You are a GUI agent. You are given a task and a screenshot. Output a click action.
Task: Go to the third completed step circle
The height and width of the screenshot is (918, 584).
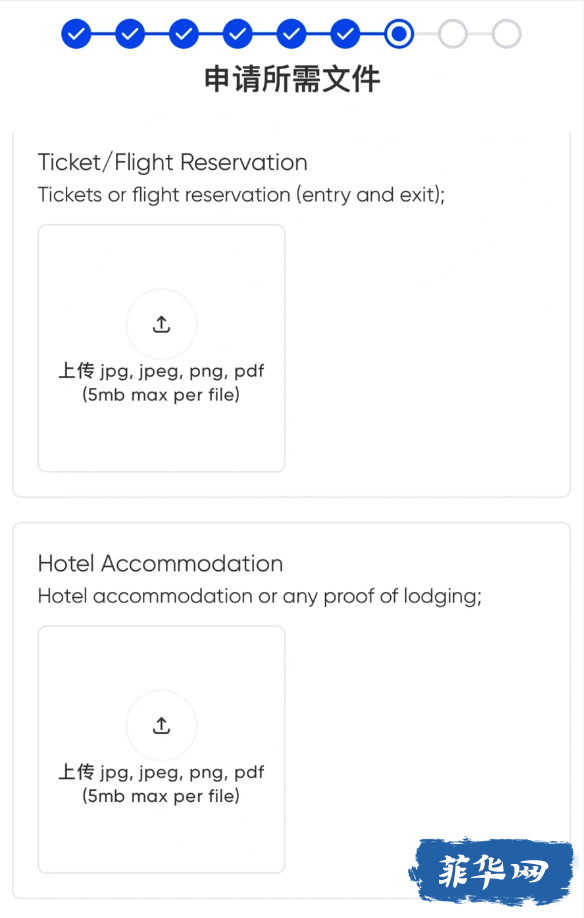point(184,34)
